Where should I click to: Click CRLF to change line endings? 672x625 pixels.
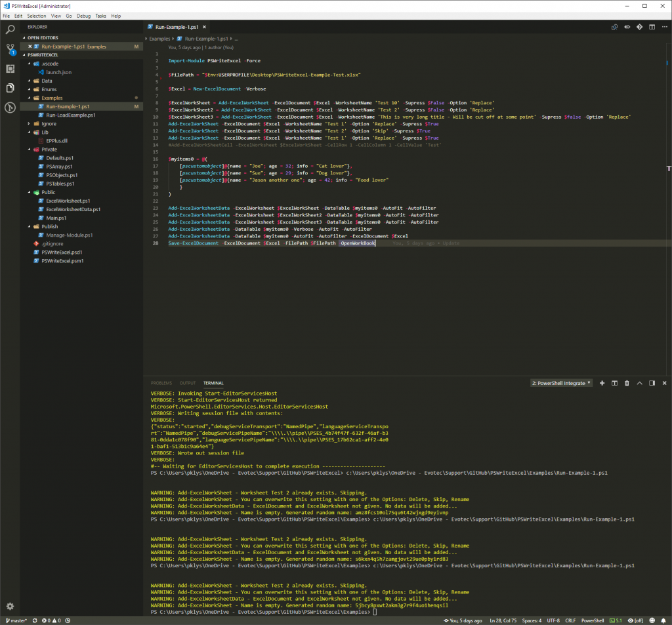570,620
